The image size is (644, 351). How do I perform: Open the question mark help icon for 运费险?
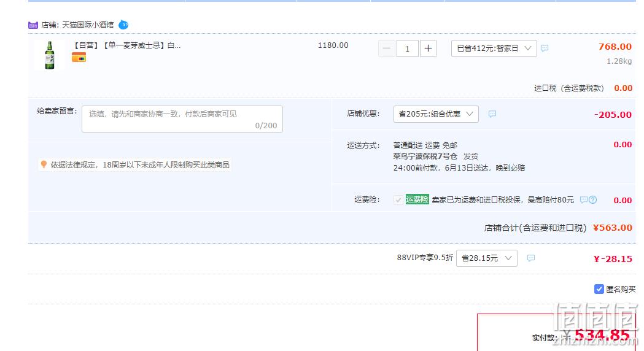(x=592, y=200)
